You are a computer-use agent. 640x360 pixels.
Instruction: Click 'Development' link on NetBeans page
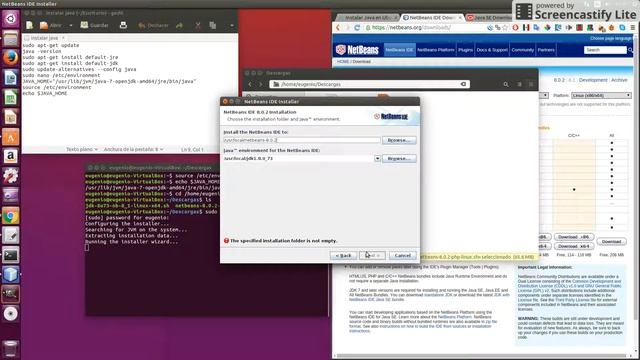coord(593,80)
